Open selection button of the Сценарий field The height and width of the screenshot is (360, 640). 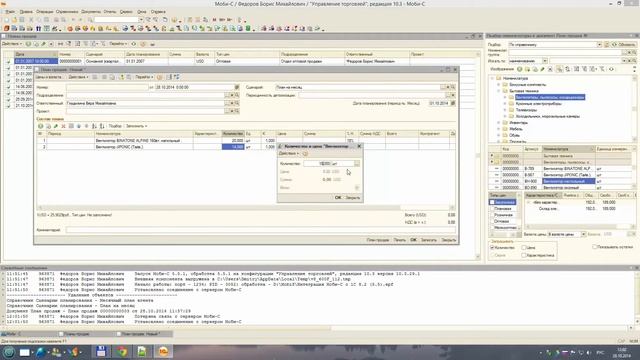tap(443, 87)
